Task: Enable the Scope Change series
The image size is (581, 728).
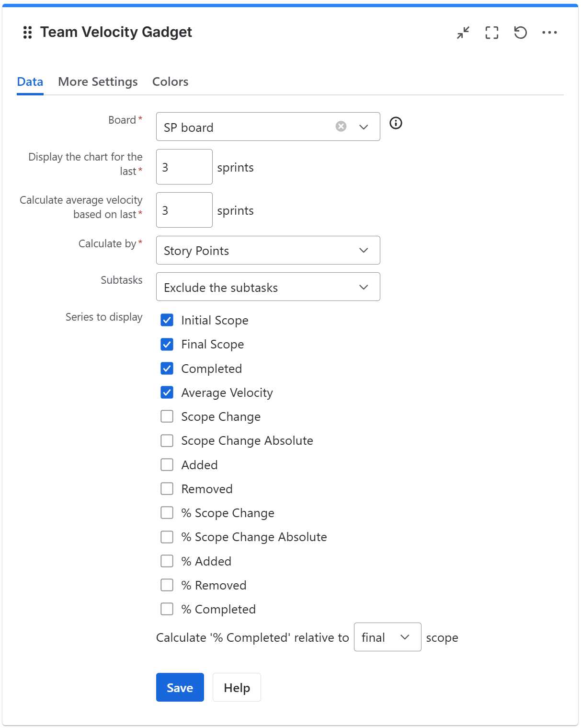Action: coord(167,416)
